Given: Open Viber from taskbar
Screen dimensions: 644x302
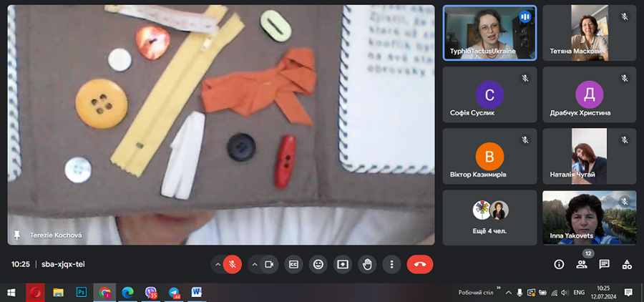Looking at the screenshot, I should pos(151,293).
